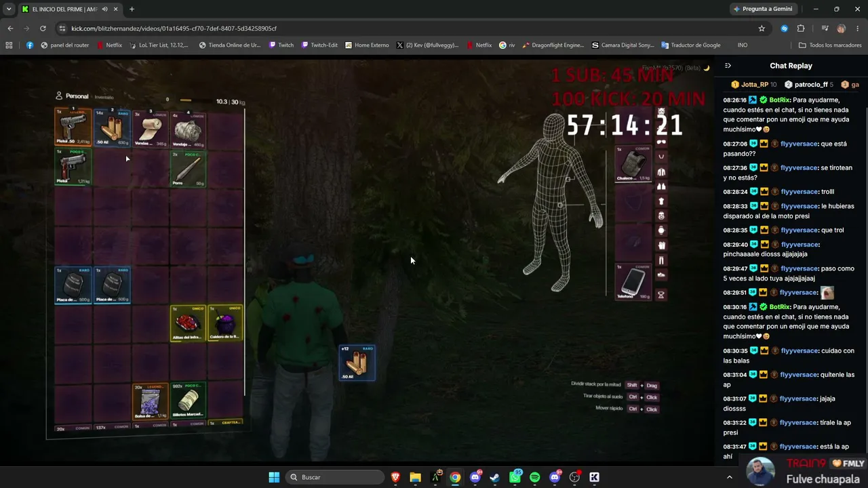Image resolution: width=868 pixels, height=488 pixels.
Task: Click Jotta_RP in the chat leaderboard
Action: coord(754,85)
